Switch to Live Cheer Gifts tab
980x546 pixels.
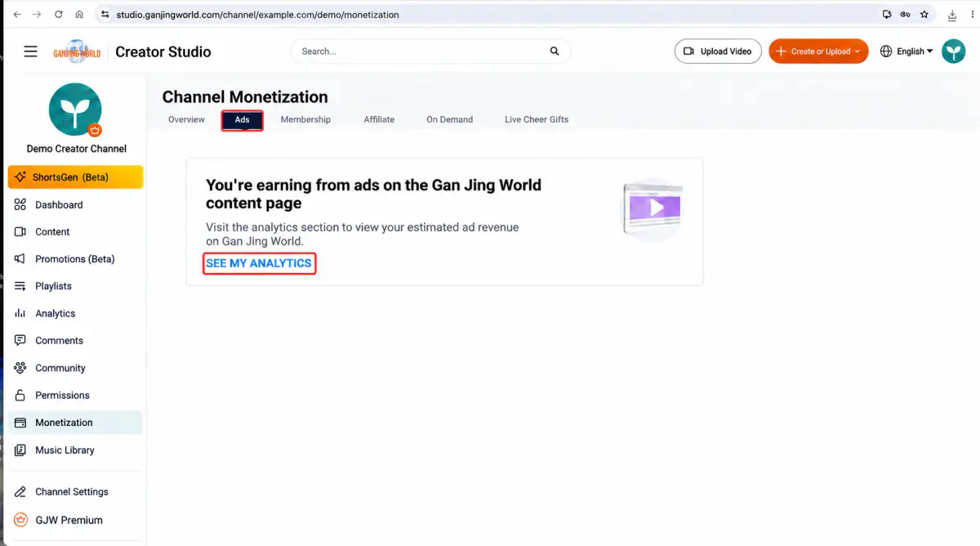click(537, 119)
